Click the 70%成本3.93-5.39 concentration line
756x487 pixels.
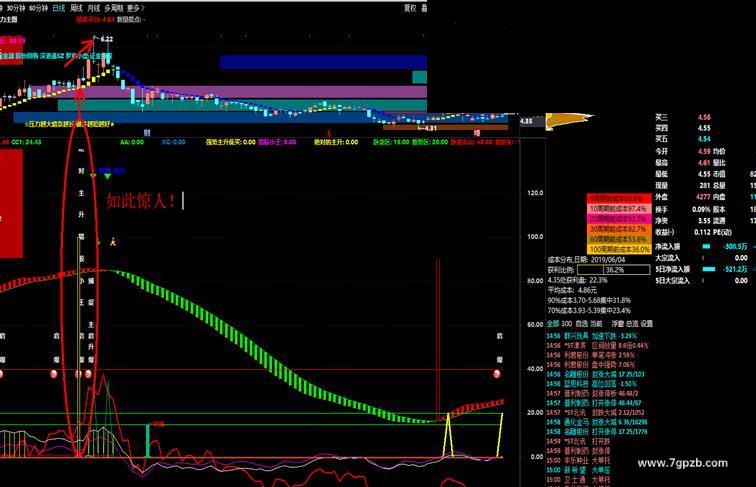pos(589,311)
